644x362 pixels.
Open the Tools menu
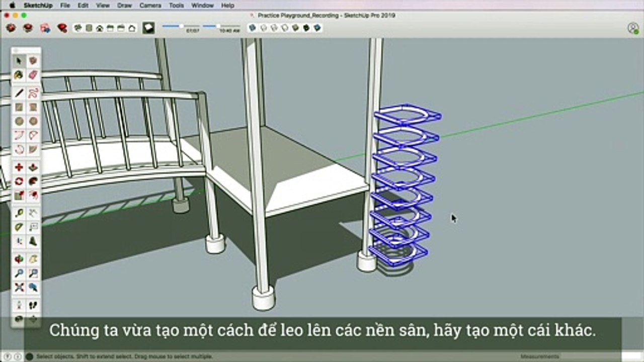pyautogui.click(x=176, y=6)
